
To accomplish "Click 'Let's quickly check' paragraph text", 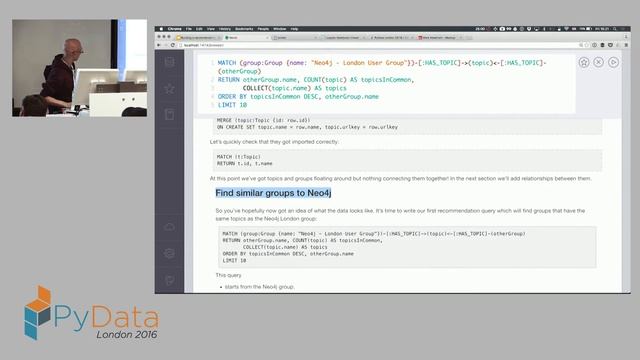I will (274, 142).
